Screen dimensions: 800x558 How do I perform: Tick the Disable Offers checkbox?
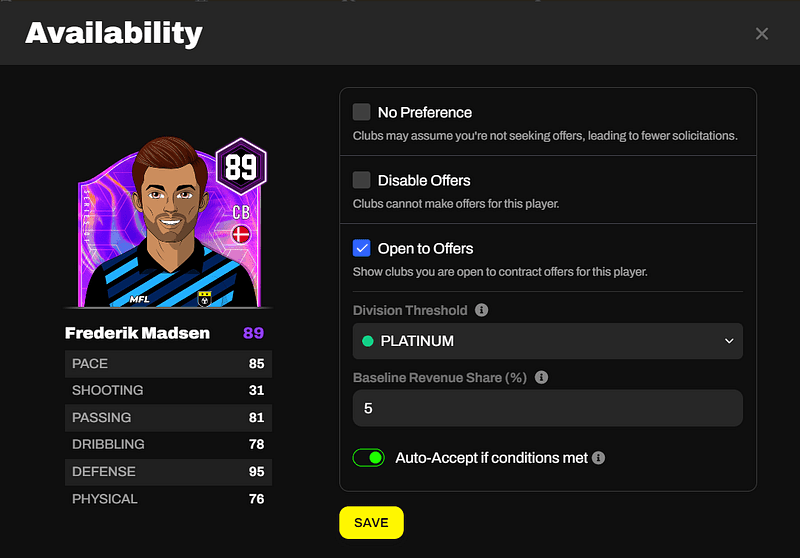pos(361,180)
